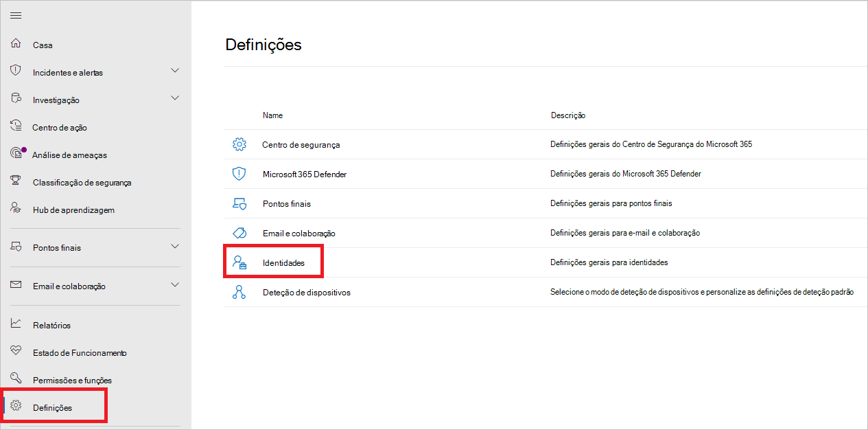Click the Email e colaboração envelope icon
The width and height of the screenshot is (868, 430).
click(16, 285)
